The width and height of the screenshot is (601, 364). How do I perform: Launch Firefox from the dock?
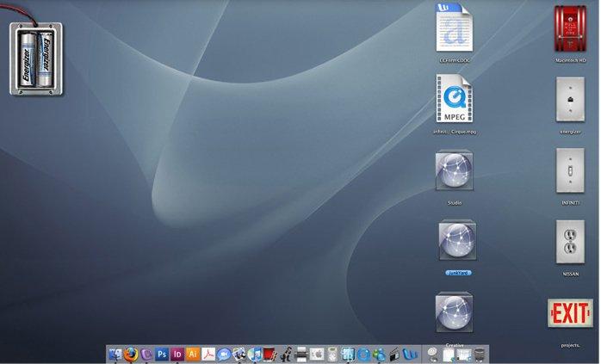[x=131, y=355]
